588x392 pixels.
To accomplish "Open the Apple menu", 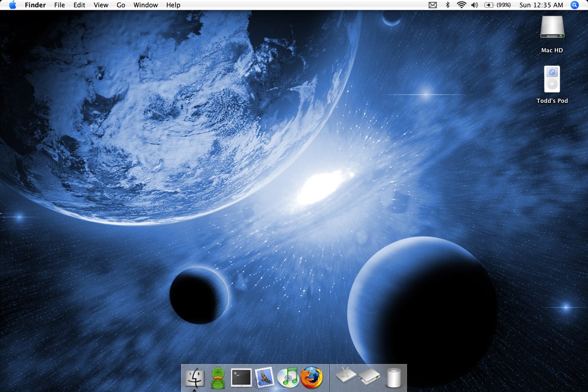I will [12, 5].
